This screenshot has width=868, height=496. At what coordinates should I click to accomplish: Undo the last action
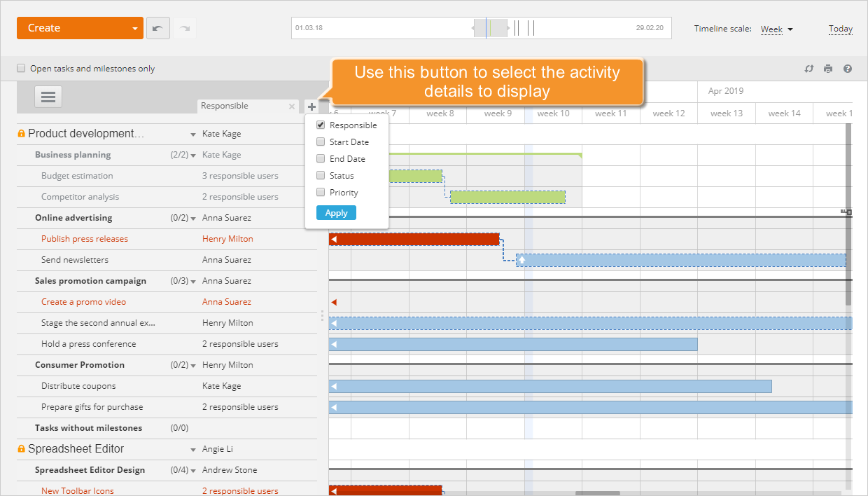coord(157,27)
